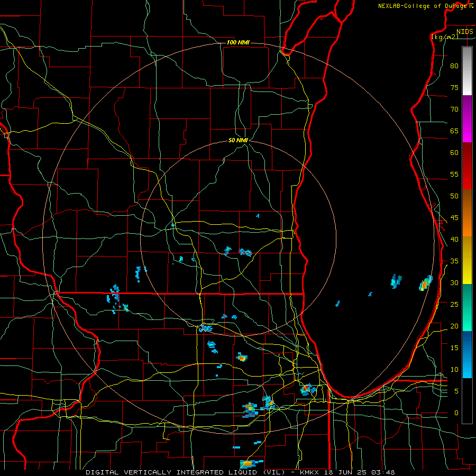Viewport: 476px width, 476px height.
Task: Click the [kg/m2] units label
Action: click(445, 36)
